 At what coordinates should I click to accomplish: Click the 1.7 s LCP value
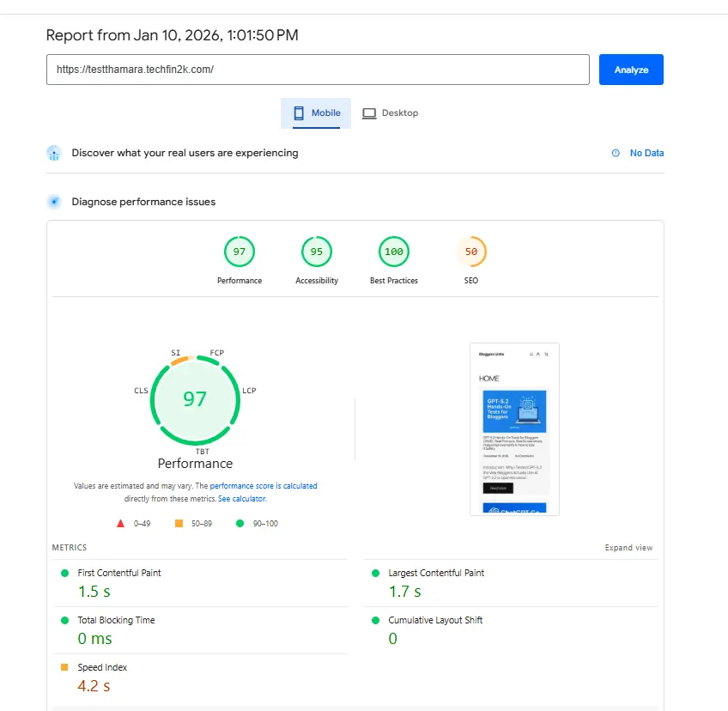[405, 592]
